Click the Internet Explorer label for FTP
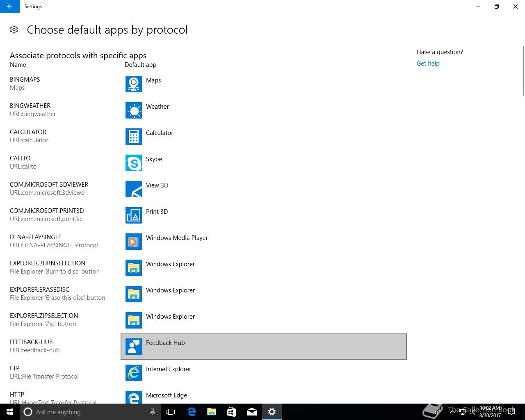 point(169,369)
